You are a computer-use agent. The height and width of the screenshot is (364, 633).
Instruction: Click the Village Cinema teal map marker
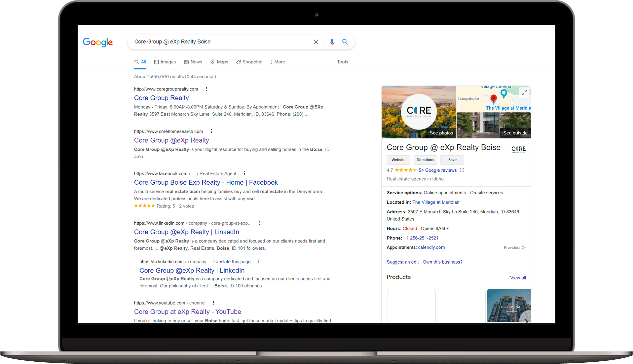pyautogui.click(x=504, y=94)
